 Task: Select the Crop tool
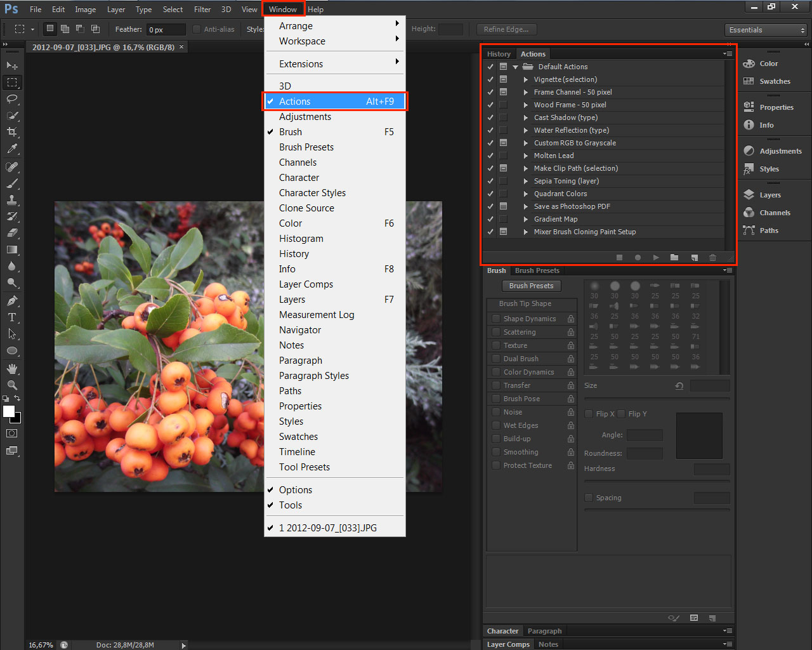coord(12,132)
